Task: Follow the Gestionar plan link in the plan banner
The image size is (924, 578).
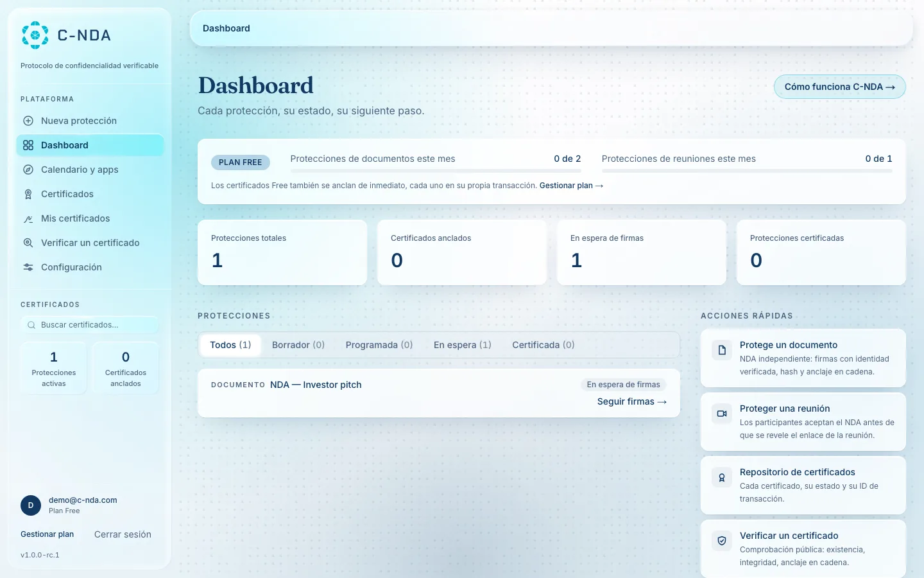Action: [x=571, y=186]
